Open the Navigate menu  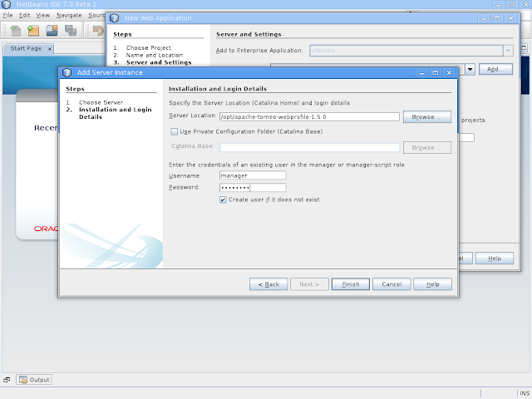[x=69, y=15]
